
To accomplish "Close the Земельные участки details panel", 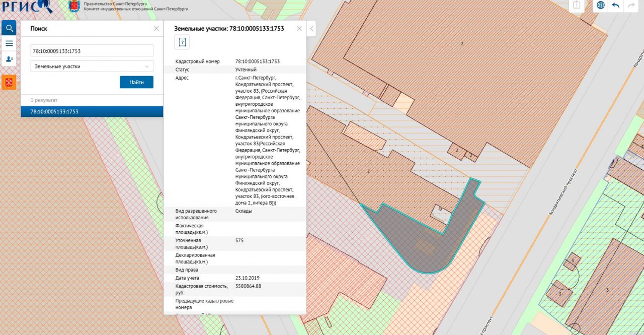I will click(x=299, y=29).
